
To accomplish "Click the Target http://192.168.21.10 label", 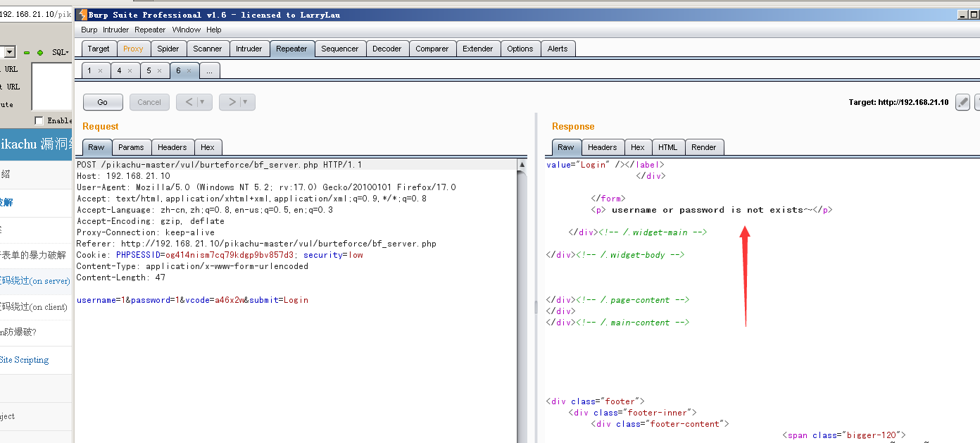I will pyautogui.click(x=899, y=102).
